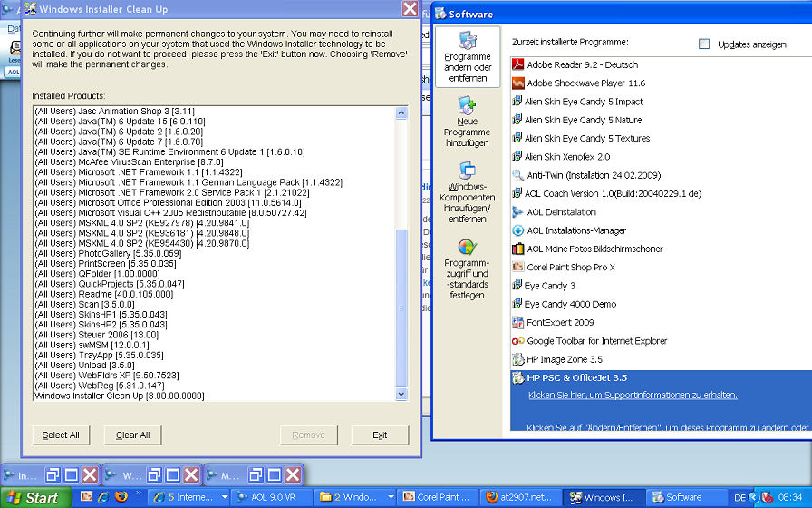
Task: Switch to 'at2907.net...' Firefox taskbar button
Action: tap(520, 497)
